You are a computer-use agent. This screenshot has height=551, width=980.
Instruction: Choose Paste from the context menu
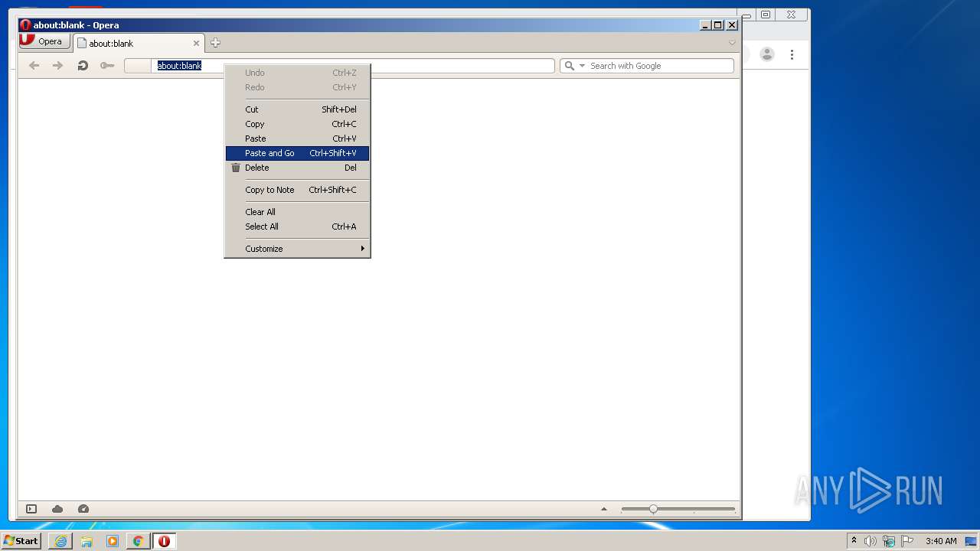point(297,139)
